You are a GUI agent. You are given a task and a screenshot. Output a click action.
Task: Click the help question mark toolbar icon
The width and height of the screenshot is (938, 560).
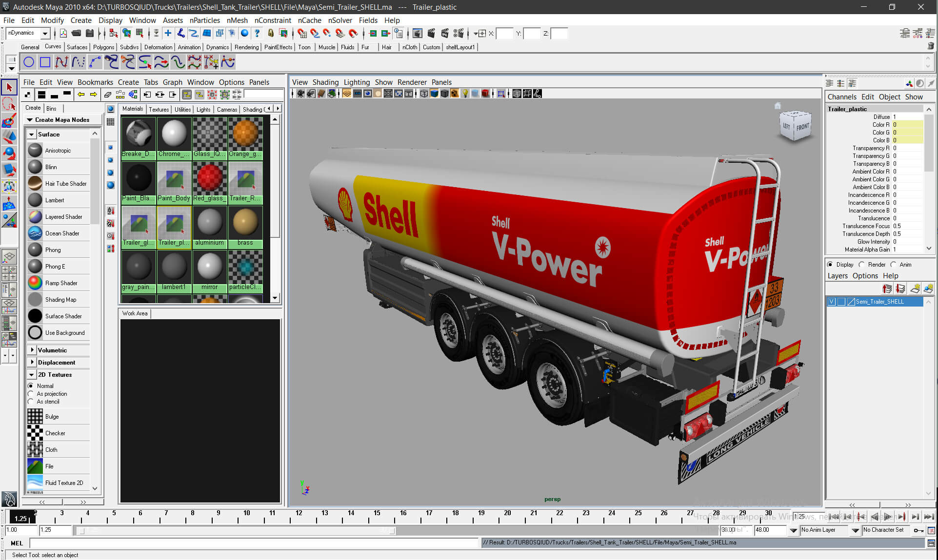[257, 33]
